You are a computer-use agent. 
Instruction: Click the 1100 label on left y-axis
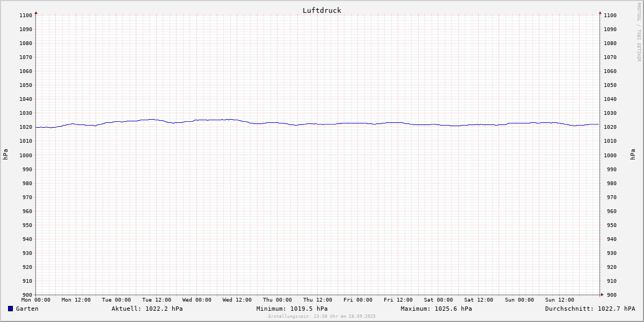tap(26, 15)
